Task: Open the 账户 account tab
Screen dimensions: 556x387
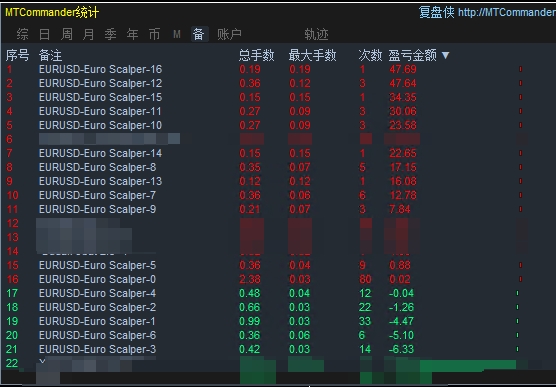Action: pyautogui.click(x=229, y=34)
